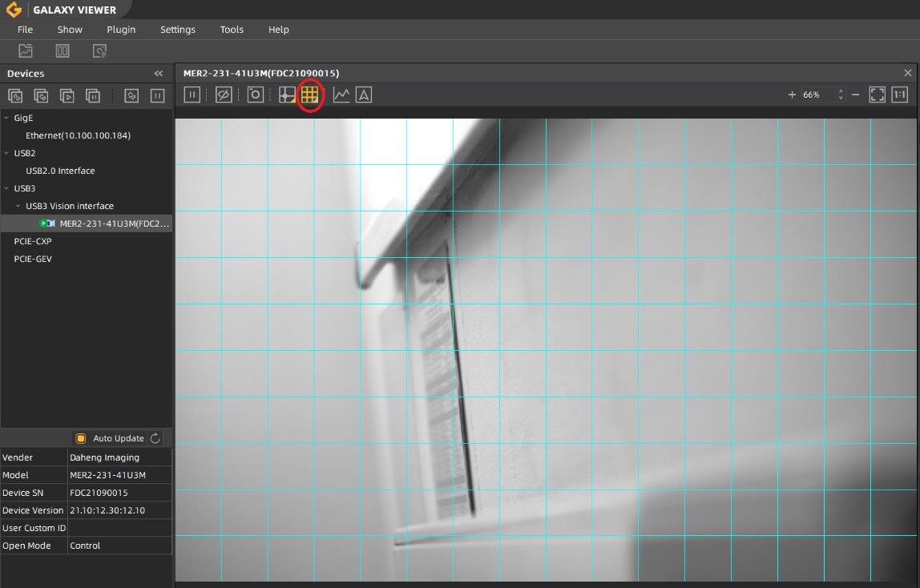Select the MER2-231-41U3M camera device
Image resolution: width=920 pixels, height=588 pixels.
pyautogui.click(x=114, y=224)
